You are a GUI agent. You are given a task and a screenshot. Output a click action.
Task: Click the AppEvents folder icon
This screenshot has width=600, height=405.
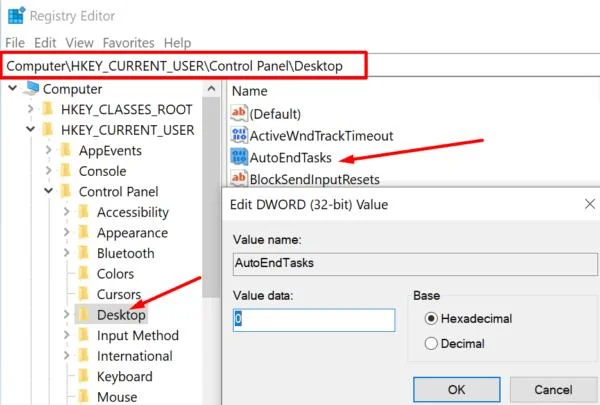[x=65, y=150]
